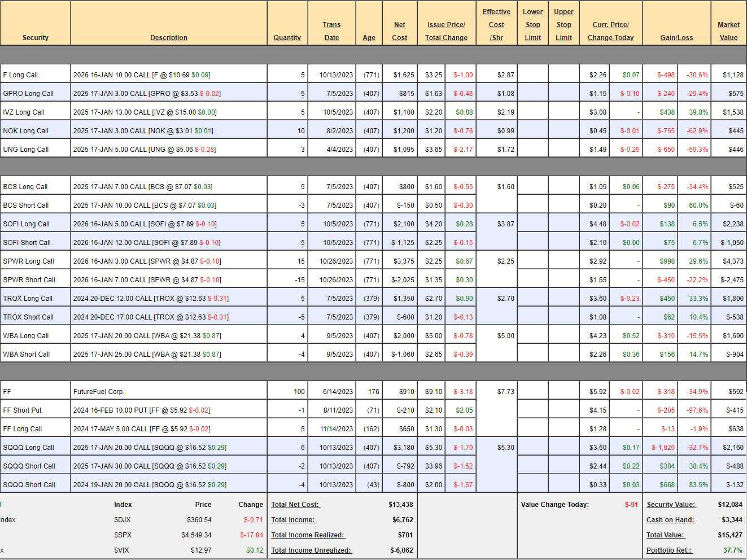747x560 pixels.
Task: Click the Market Value column header
Action: 728,31
